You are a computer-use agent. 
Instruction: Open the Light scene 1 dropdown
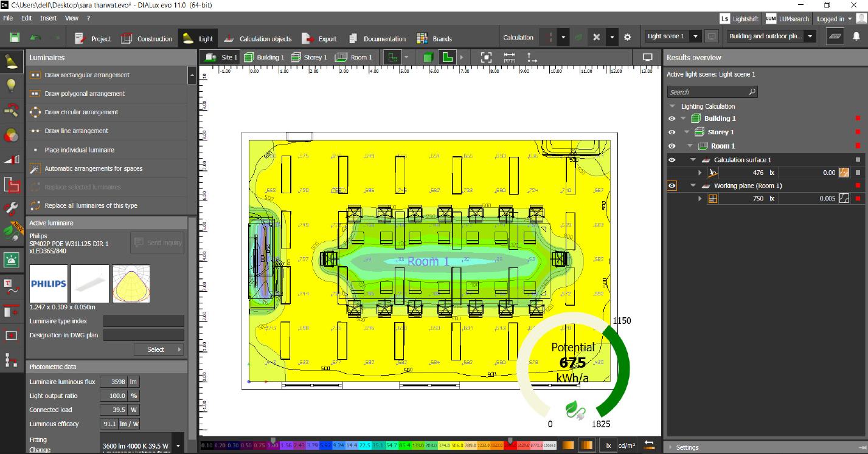[695, 36]
